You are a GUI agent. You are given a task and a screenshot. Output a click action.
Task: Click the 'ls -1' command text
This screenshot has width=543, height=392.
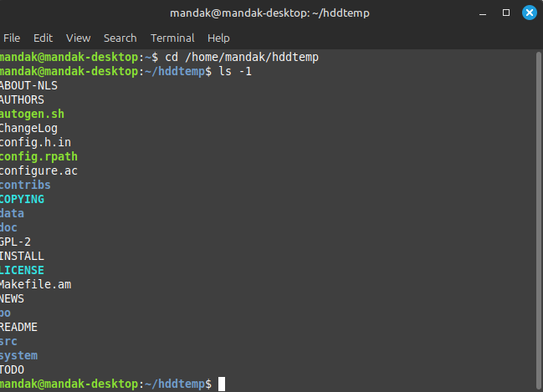tap(235, 71)
